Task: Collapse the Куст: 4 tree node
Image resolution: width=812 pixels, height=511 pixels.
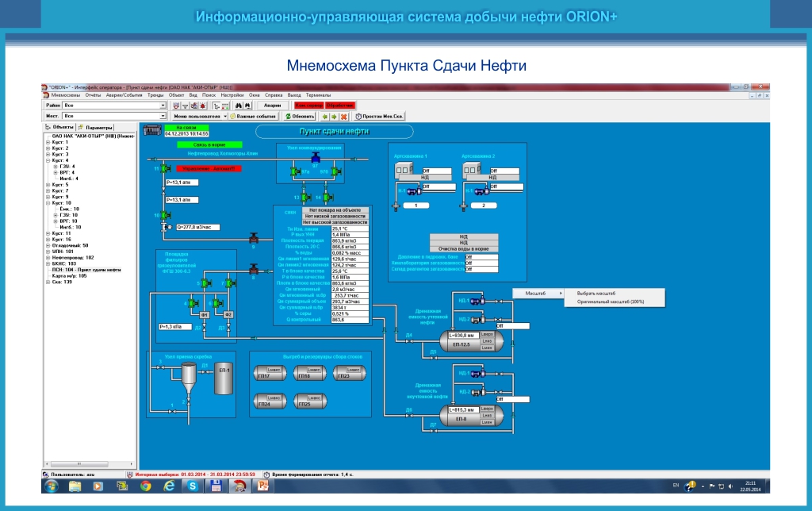Action: click(48, 160)
